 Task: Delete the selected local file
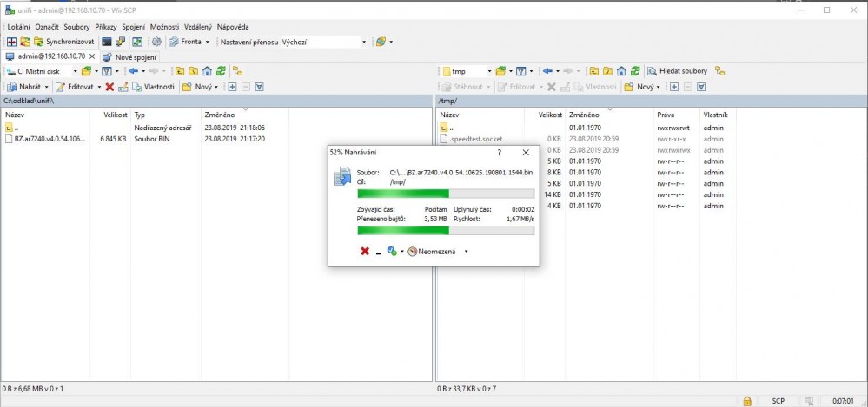(x=109, y=87)
